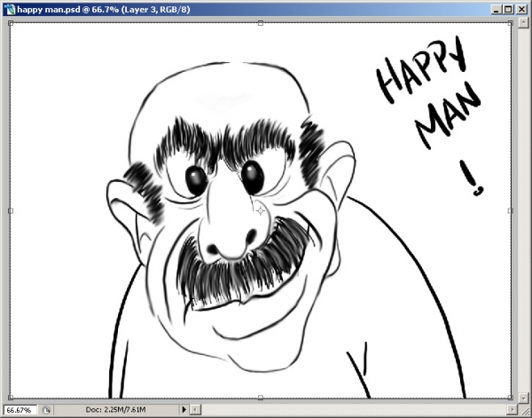Click the vertical scrollbar up arrow
Screen dimensions: 532x418
[523, 23]
